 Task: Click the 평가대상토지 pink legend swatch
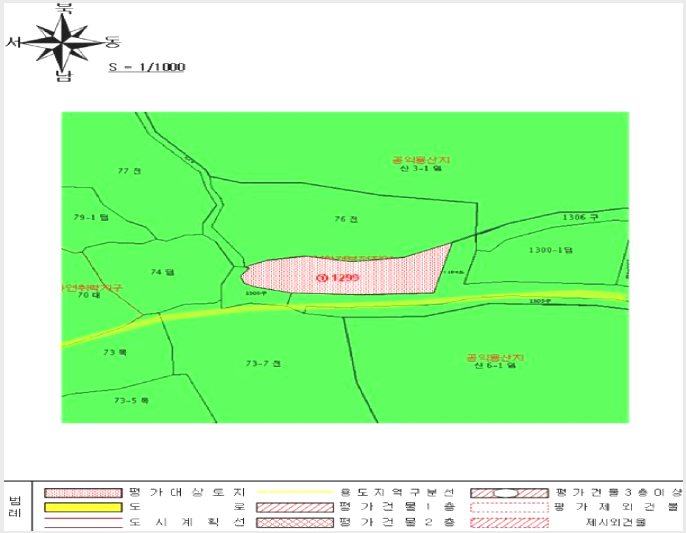pyautogui.click(x=83, y=493)
